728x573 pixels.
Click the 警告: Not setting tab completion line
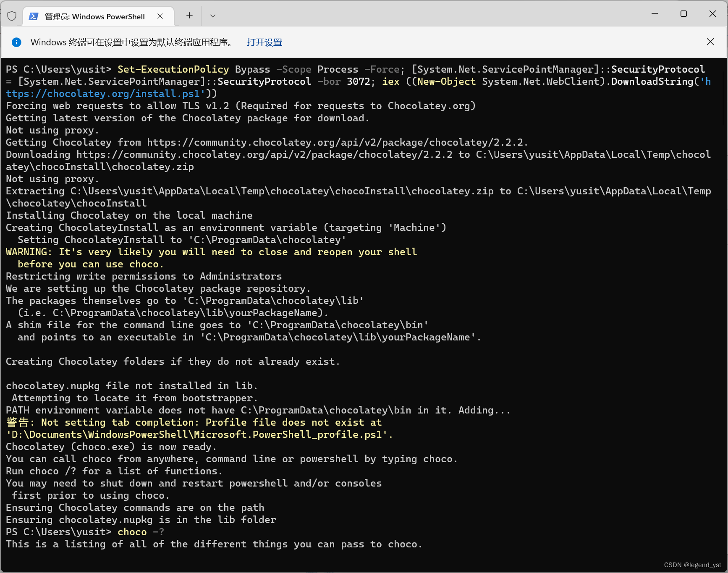pyautogui.click(x=199, y=428)
